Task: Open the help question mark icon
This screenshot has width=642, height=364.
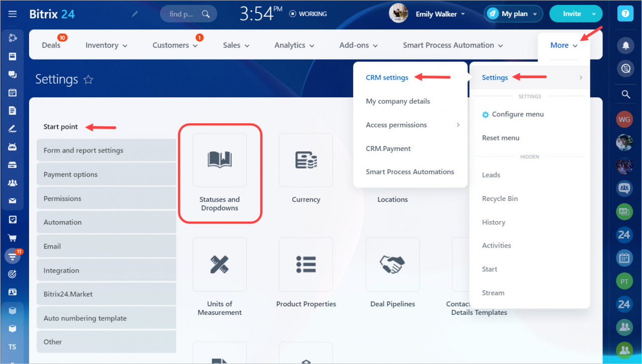Action: [625, 14]
